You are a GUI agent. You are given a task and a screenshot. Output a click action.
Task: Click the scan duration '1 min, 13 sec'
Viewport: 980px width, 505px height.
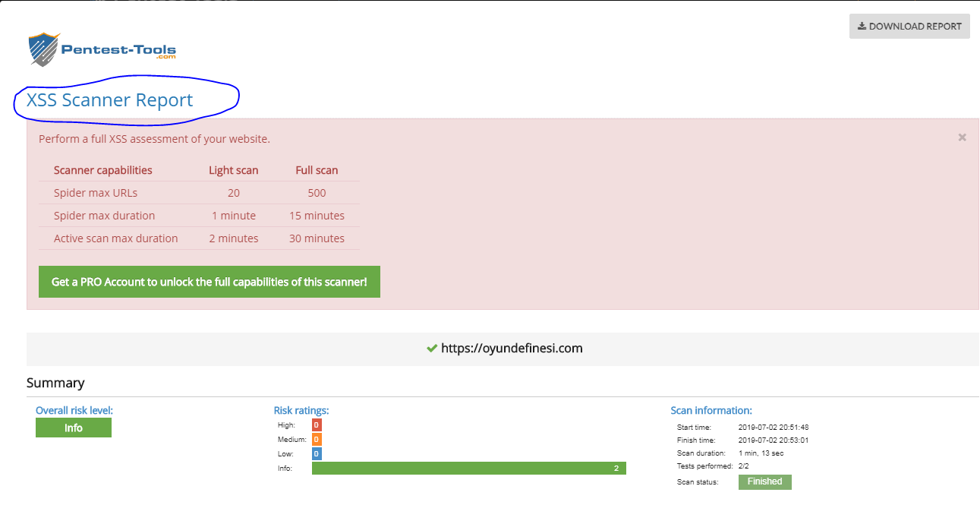point(761,453)
